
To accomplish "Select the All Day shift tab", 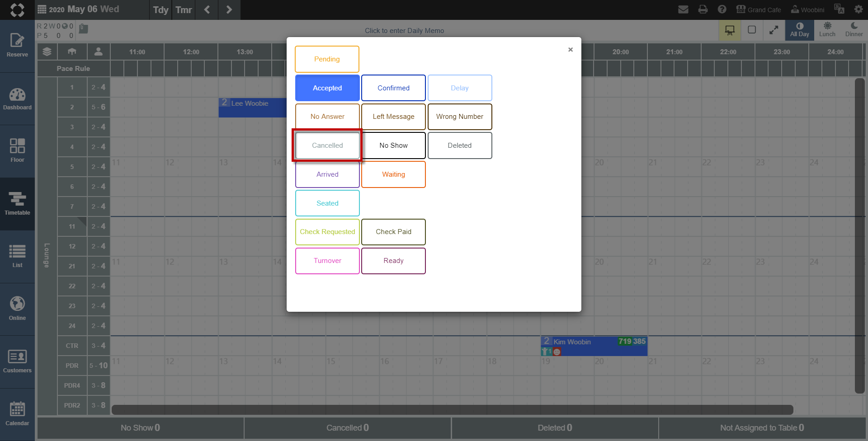I will point(800,30).
